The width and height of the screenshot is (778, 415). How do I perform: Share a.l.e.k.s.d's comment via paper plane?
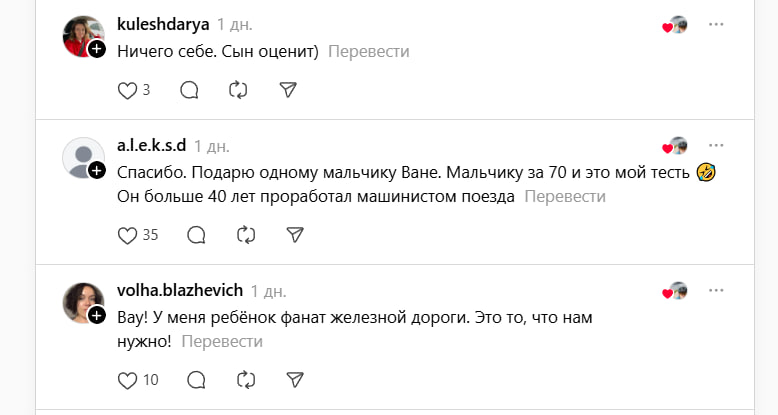[x=295, y=235]
